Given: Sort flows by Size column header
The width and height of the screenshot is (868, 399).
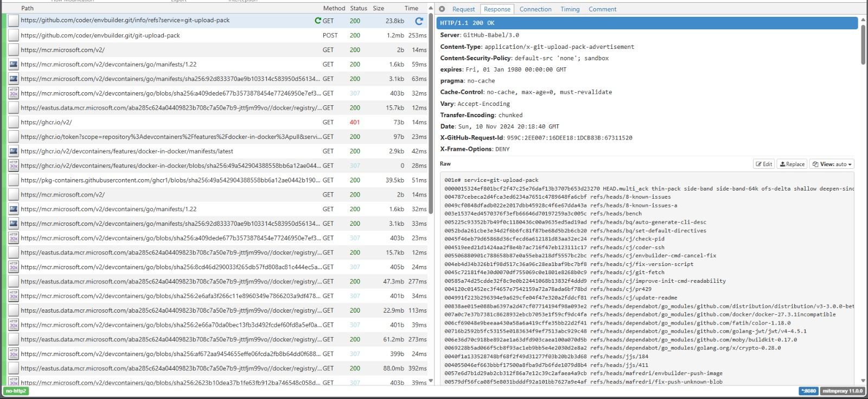Looking at the screenshot, I should 379,8.
